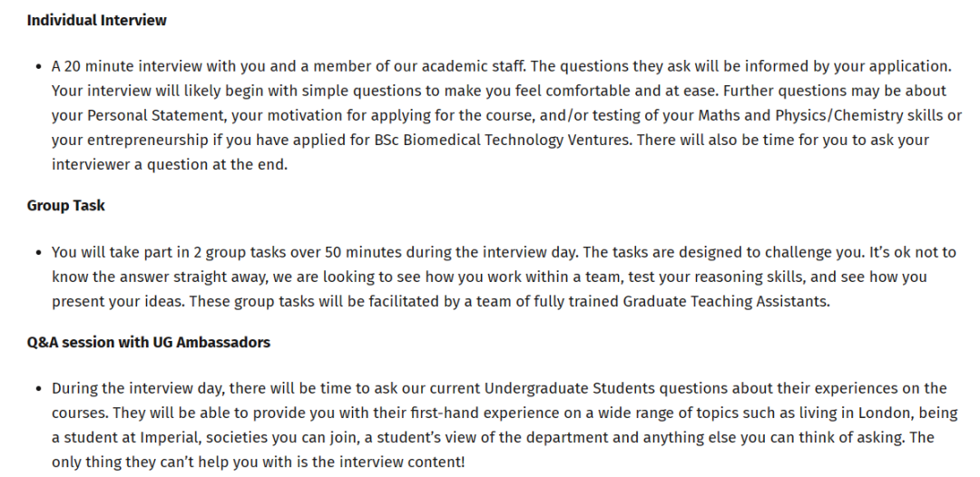Click the bullet before 'During the interview day'
980x477 pixels.
coord(39,389)
